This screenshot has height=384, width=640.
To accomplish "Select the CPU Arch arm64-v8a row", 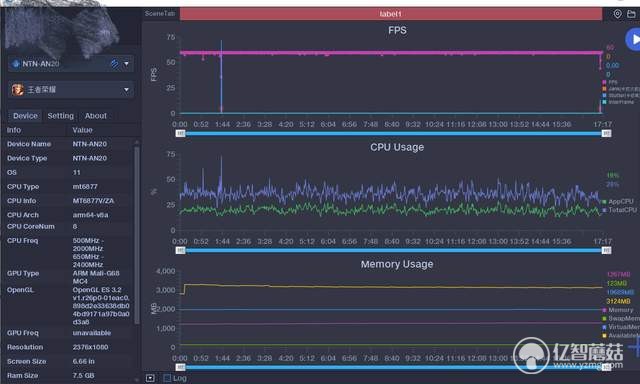I will point(69,215).
